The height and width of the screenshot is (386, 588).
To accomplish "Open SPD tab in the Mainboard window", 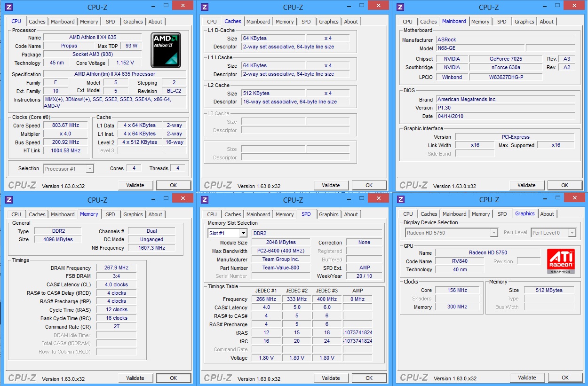I will click(502, 22).
